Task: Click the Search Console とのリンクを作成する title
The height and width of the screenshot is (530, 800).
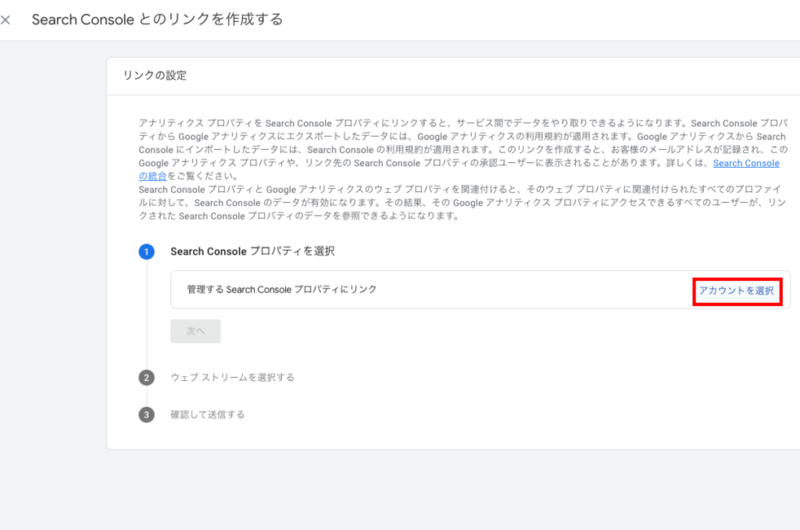Action: (157, 19)
